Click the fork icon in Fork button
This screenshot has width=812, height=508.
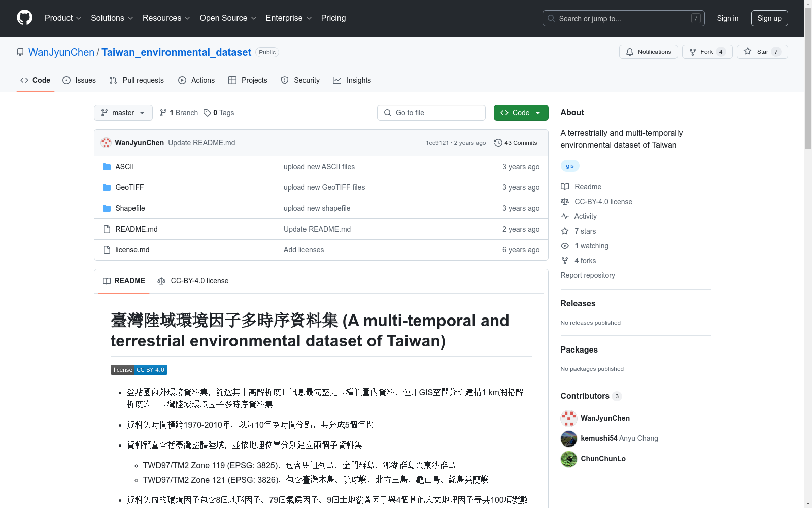point(693,52)
